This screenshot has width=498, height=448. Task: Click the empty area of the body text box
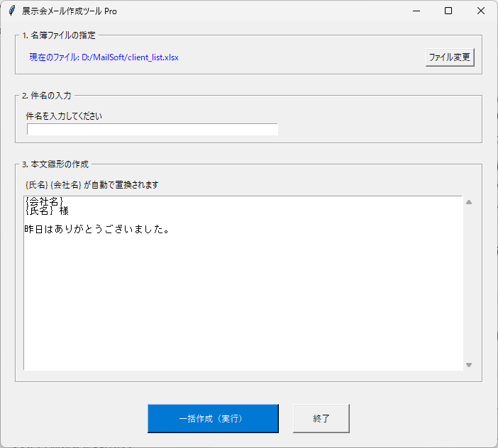pyautogui.click(x=241, y=305)
